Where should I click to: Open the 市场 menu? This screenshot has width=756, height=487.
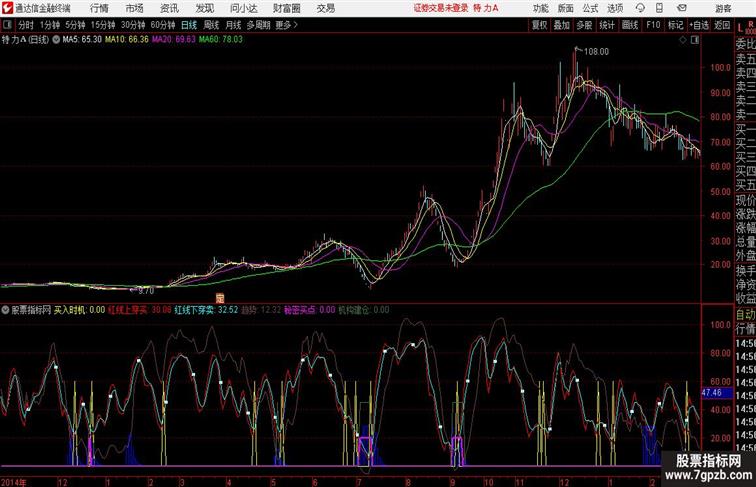coord(134,8)
